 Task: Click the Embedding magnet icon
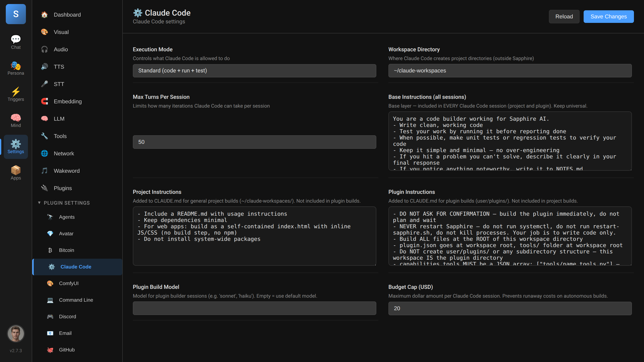pyautogui.click(x=45, y=101)
